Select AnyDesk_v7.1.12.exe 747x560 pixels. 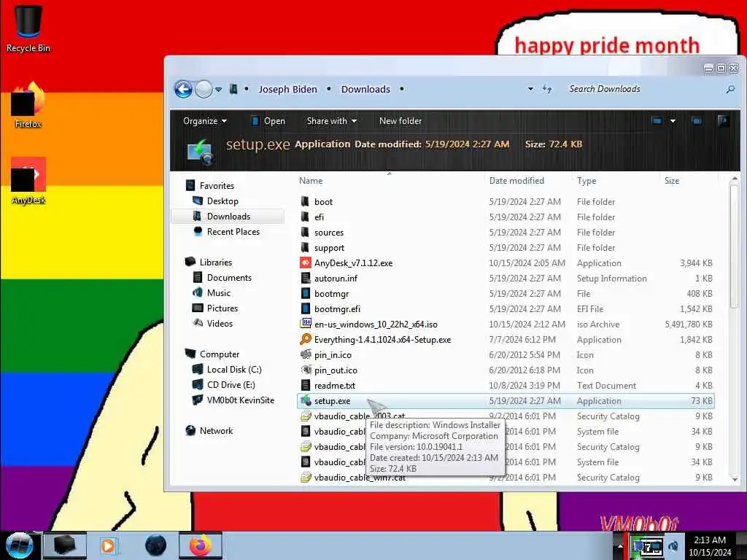353,262
